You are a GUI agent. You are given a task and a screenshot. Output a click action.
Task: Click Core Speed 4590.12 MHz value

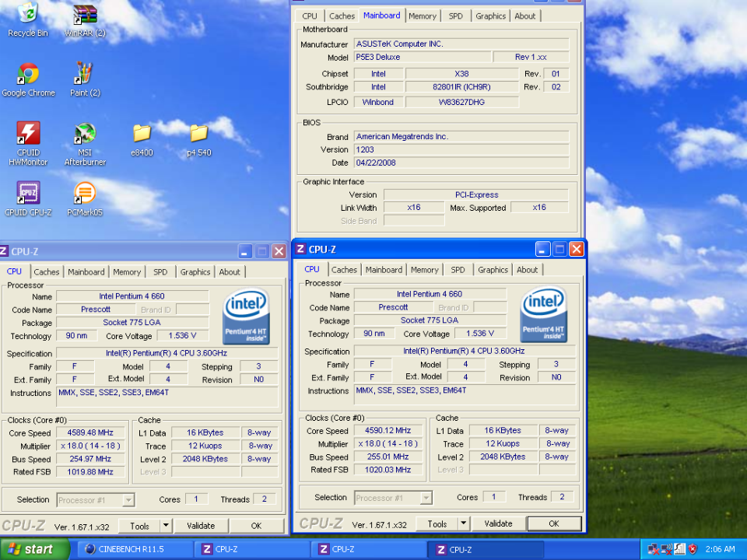click(388, 430)
